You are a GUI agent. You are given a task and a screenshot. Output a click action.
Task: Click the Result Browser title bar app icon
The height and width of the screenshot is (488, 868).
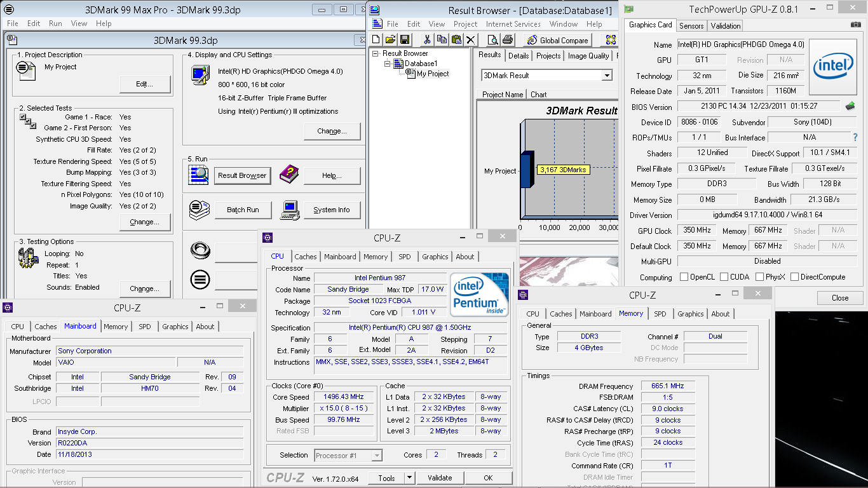point(375,10)
